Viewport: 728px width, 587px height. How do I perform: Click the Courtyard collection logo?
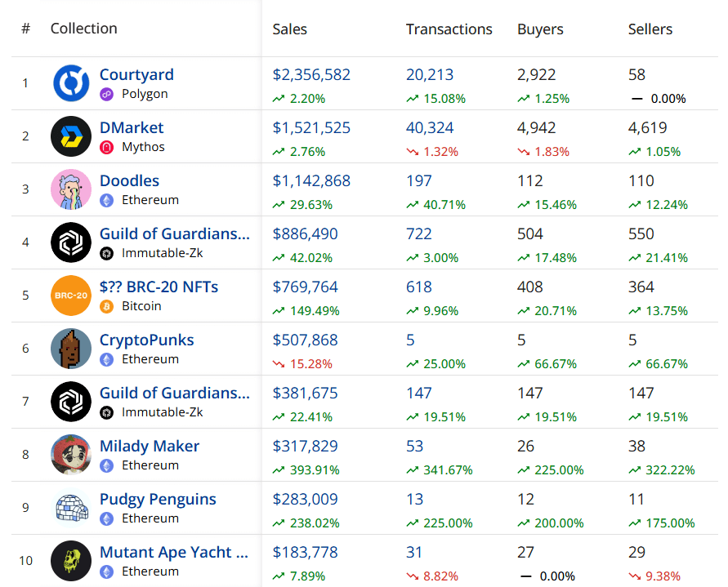[71, 83]
